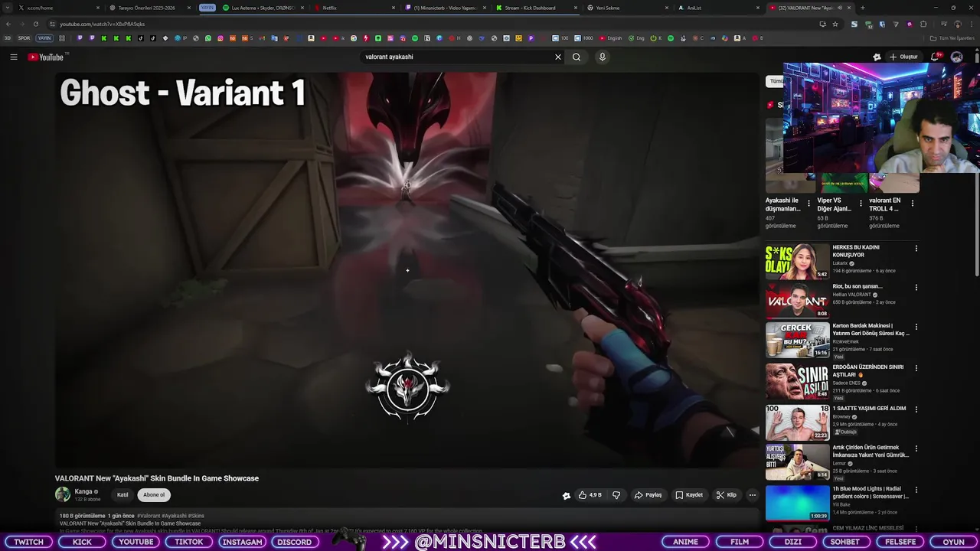This screenshot has height=551, width=980.
Task: Click the #Valorant hashtag
Action: (148, 516)
